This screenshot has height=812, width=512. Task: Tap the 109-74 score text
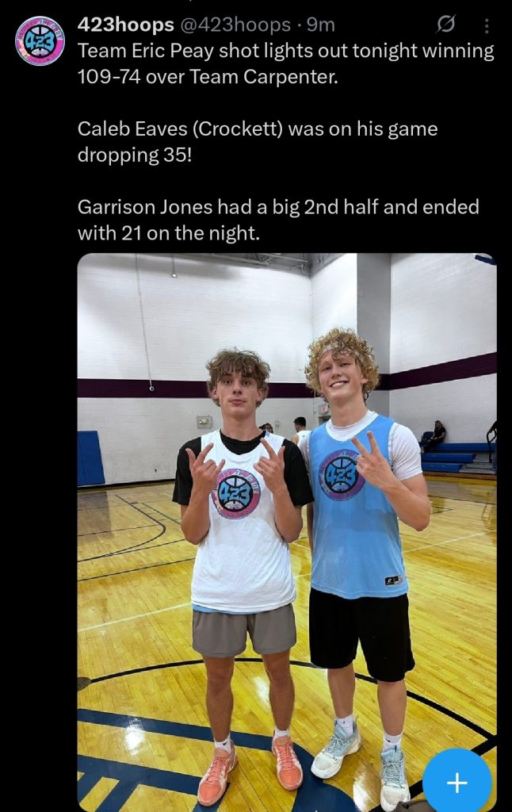click(x=107, y=77)
